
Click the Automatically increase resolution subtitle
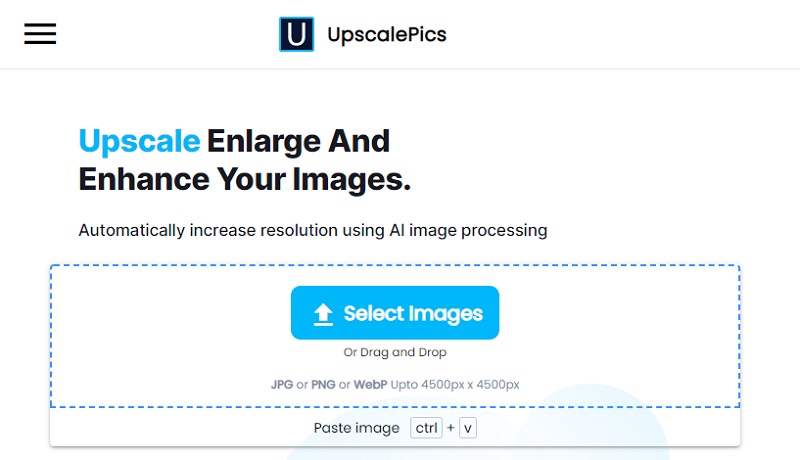coord(313,230)
